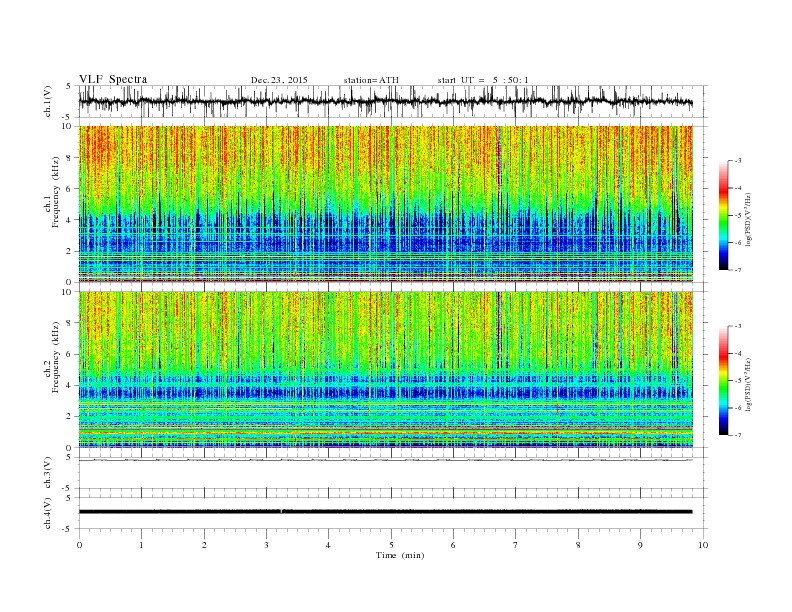Click the "station=ATH" header label
Viewport: 792px width, 612px height.
point(371,80)
